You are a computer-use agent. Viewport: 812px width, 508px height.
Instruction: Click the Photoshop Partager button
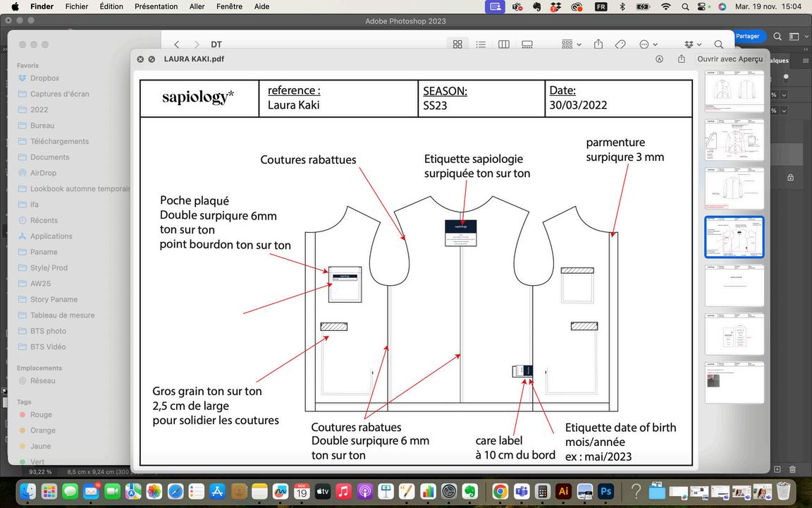click(x=750, y=36)
